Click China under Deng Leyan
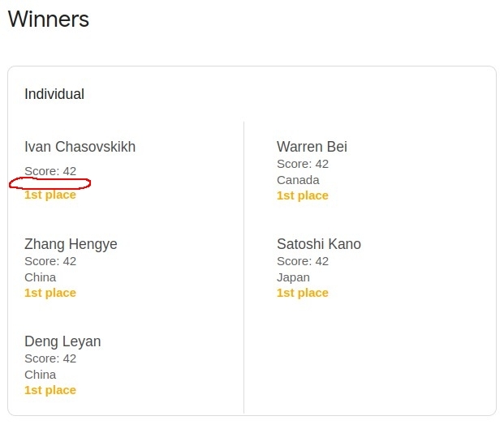The image size is (504, 429). coord(41,375)
